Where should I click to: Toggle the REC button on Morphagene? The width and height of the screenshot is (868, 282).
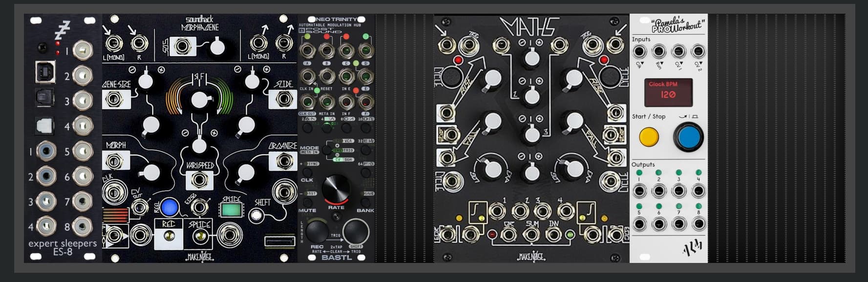tap(169, 207)
